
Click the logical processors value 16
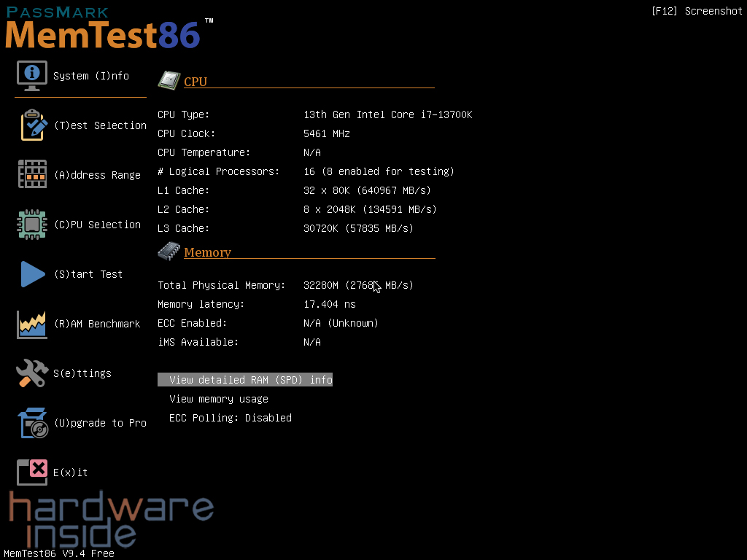(x=379, y=171)
